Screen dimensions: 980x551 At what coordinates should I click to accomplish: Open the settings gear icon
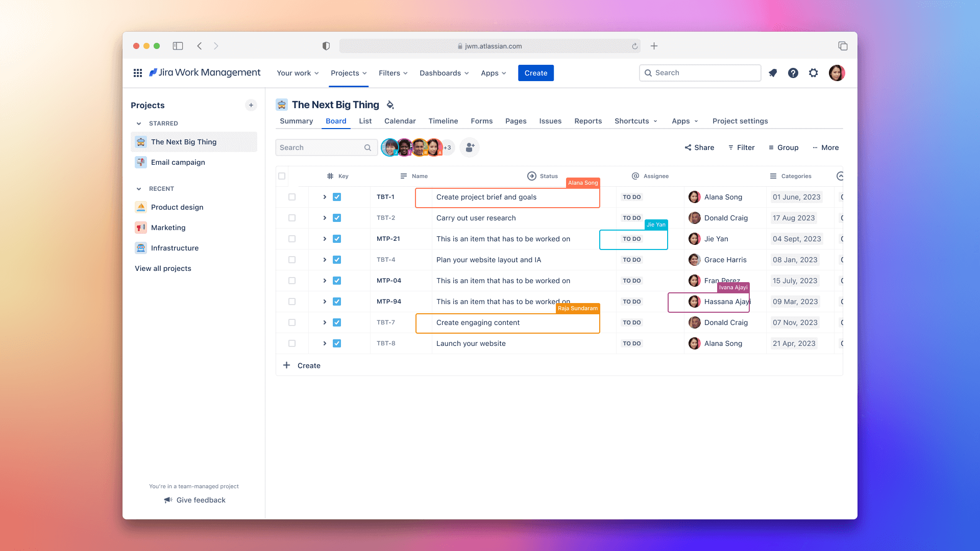point(813,73)
